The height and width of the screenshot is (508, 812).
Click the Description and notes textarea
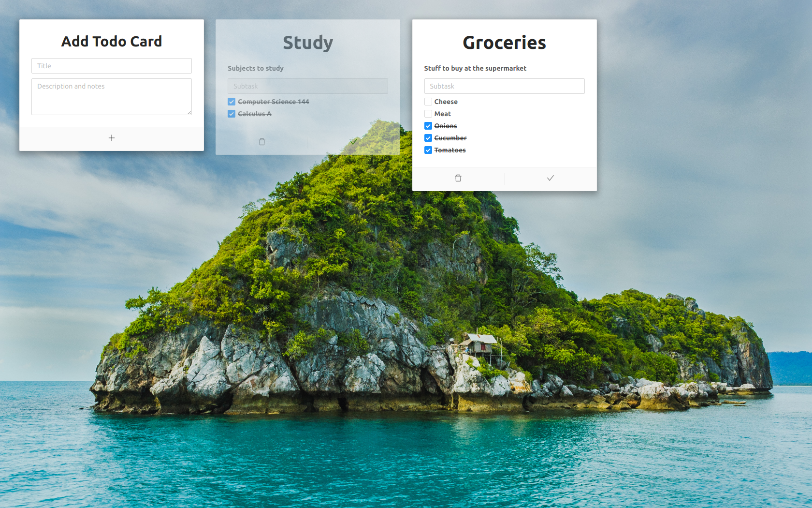pyautogui.click(x=112, y=97)
